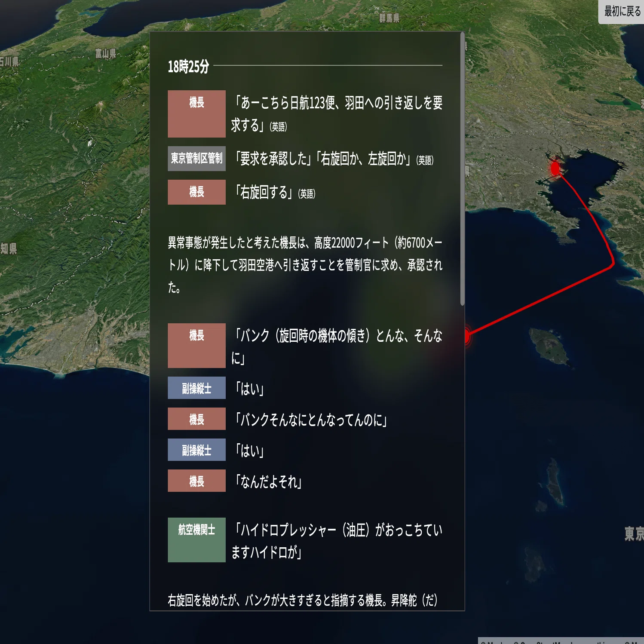The width and height of the screenshot is (644, 644).
Task: Click the 群馬県 map label
Action: 389,18
